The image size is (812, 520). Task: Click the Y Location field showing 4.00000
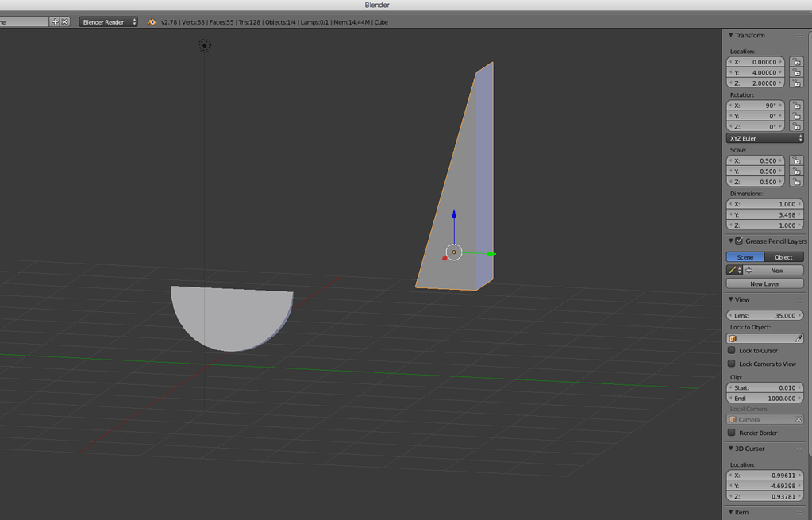[x=762, y=72]
